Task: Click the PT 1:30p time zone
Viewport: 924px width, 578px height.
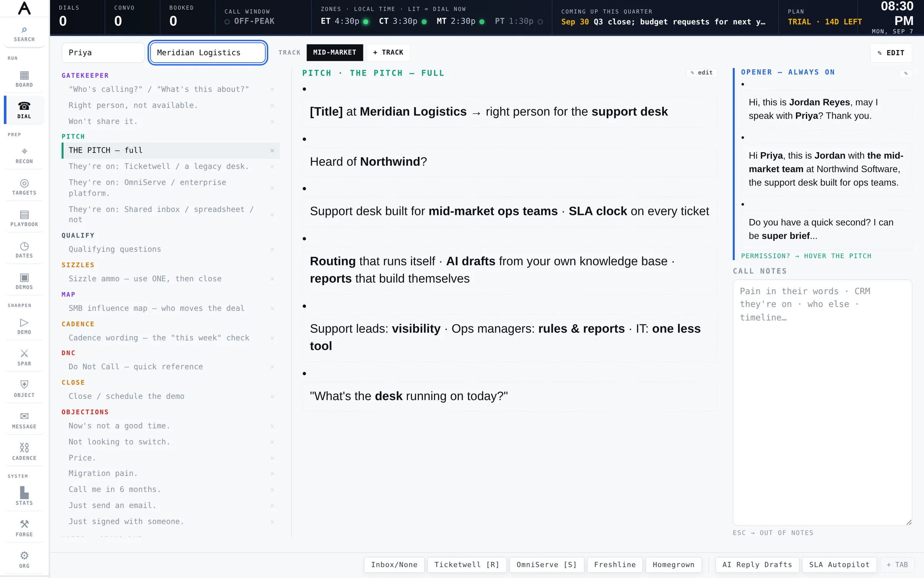Action: coord(519,21)
